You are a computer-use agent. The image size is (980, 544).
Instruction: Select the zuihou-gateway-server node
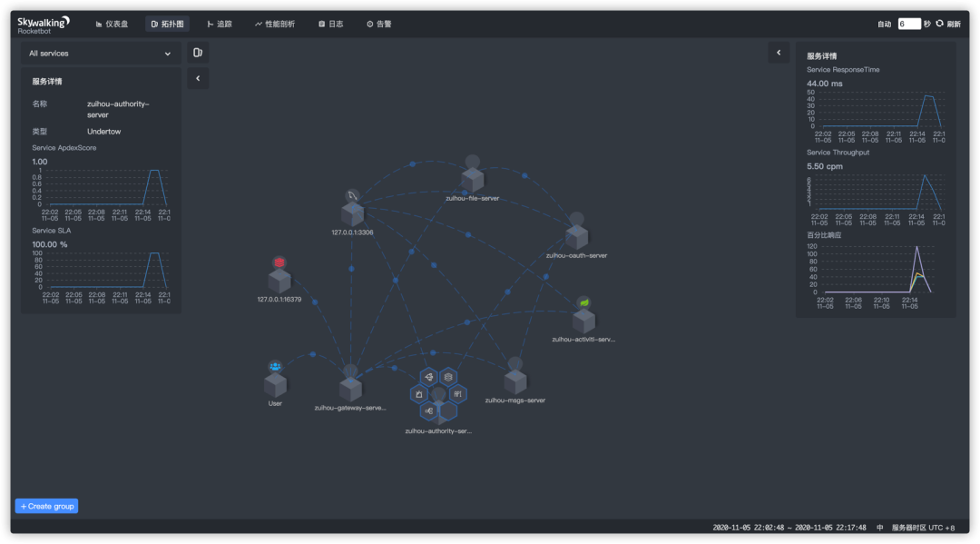coord(350,389)
